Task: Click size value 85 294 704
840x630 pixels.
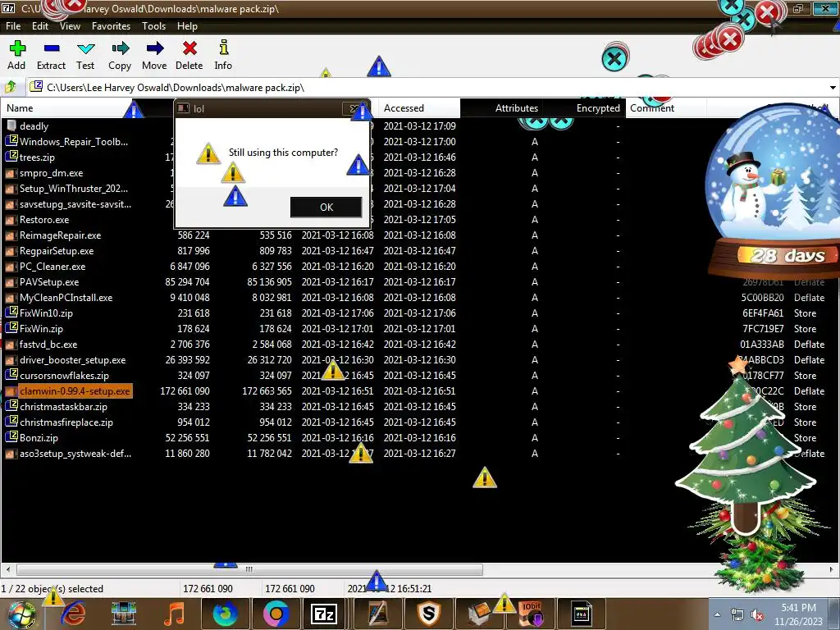Action: [x=187, y=282]
